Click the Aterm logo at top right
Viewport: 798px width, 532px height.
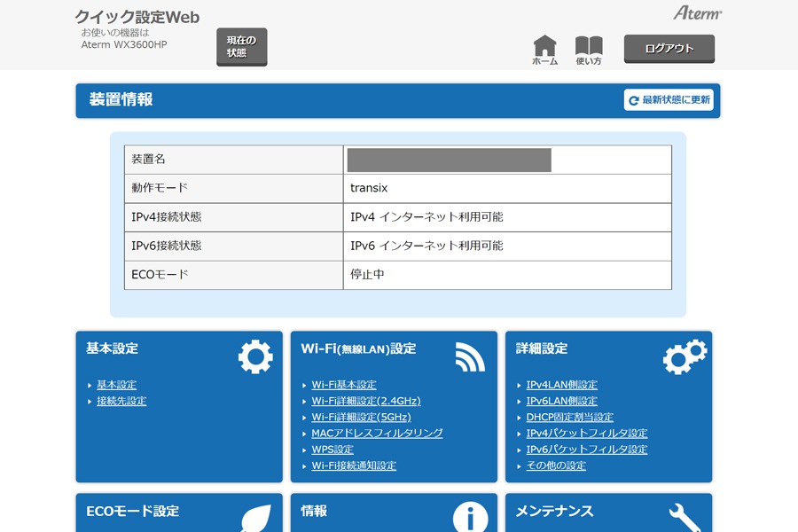click(x=697, y=12)
